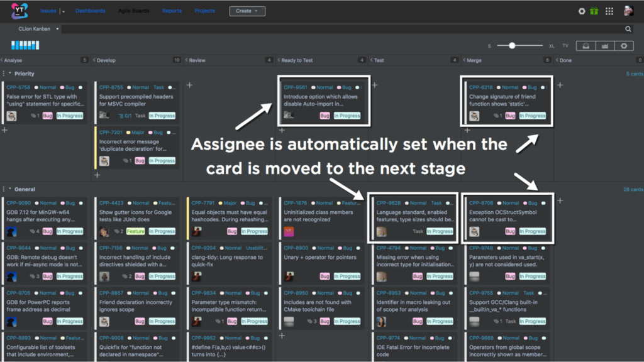Click assignee avatar on CPP-9090 card
The width and height of the screenshot is (644, 362).
tap(11, 231)
